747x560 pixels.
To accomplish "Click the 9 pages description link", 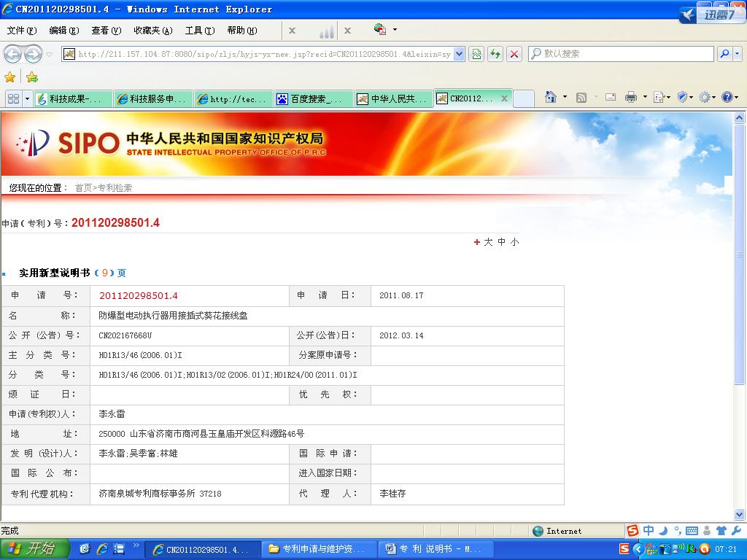I will (104, 273).
